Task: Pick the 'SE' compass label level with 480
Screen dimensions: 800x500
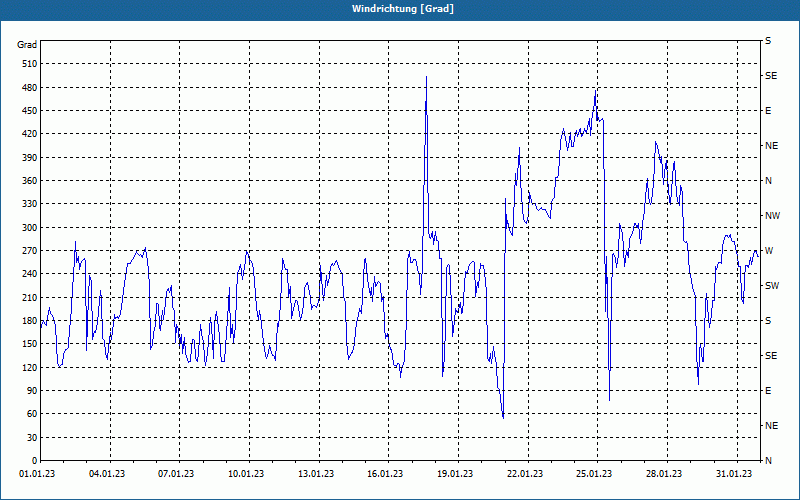Action: click(771, 76)
